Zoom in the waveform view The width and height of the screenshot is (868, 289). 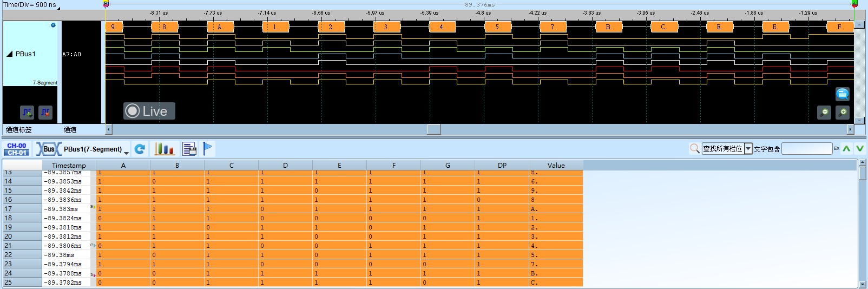843,113
